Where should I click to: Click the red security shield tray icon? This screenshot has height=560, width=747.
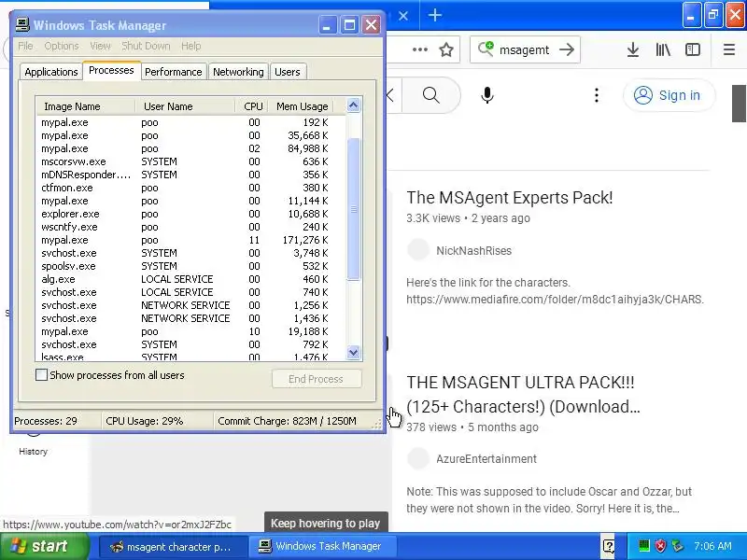point(660,546)
